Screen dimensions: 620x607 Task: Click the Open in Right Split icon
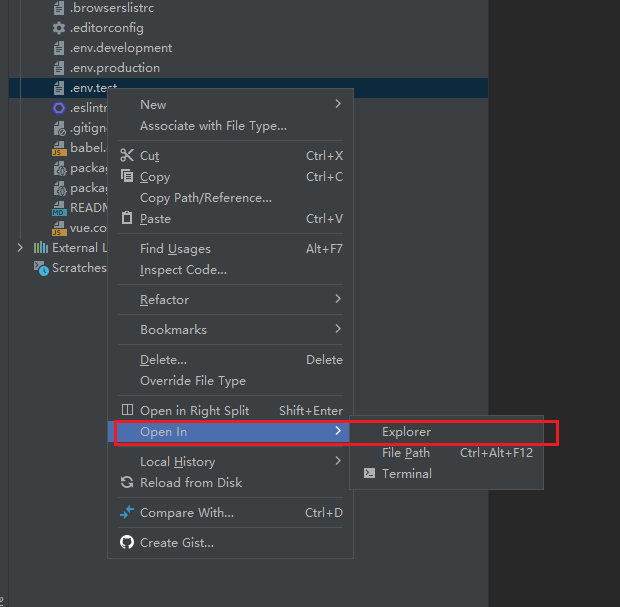[127, 410]
